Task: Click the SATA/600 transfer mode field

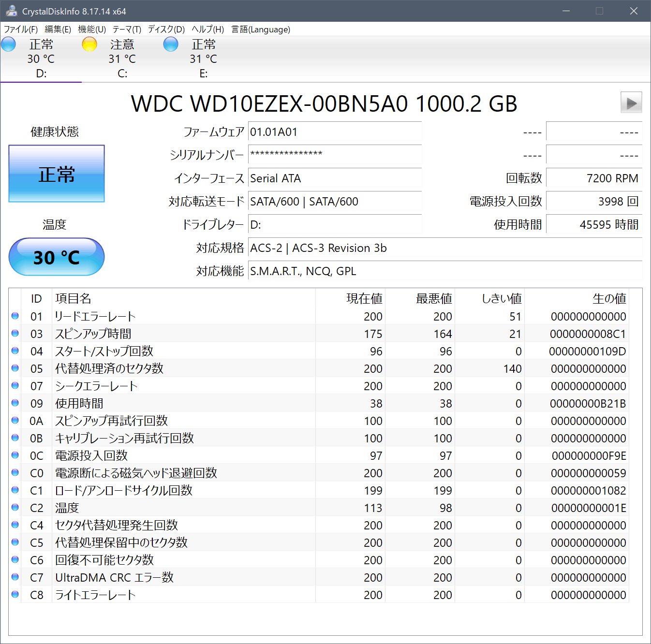Action: click(x=335, y=201)
